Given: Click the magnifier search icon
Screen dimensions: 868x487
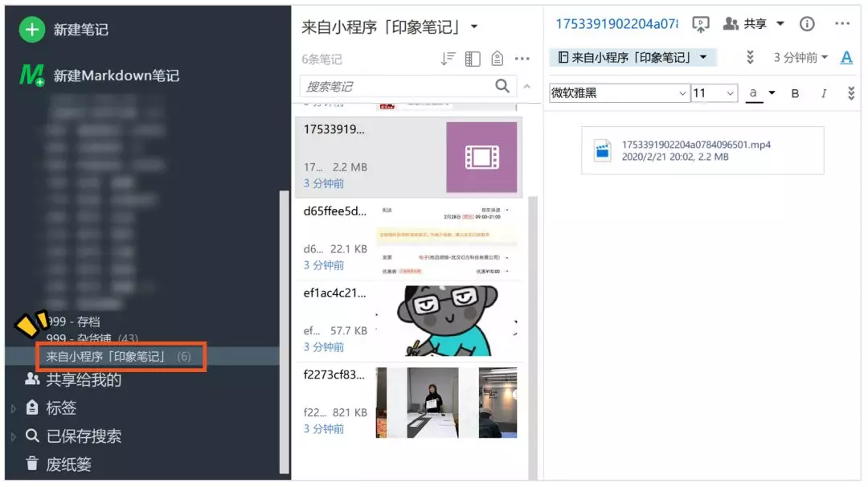Looking at the screenshot, I should point(502,86).
